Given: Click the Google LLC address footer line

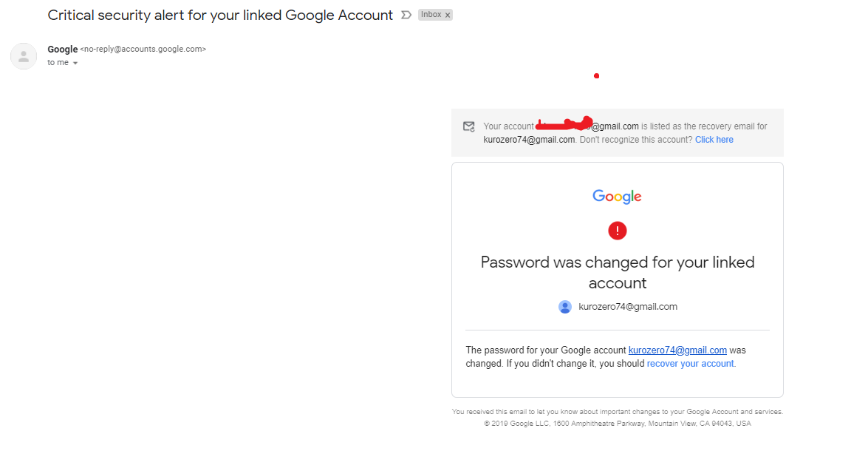Looking at the screenshot, I should point(618,424).
